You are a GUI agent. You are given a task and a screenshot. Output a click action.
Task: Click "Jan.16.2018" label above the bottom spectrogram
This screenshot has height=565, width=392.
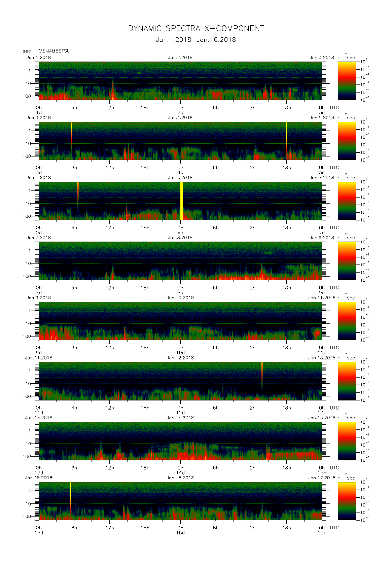tap(180, 478)
